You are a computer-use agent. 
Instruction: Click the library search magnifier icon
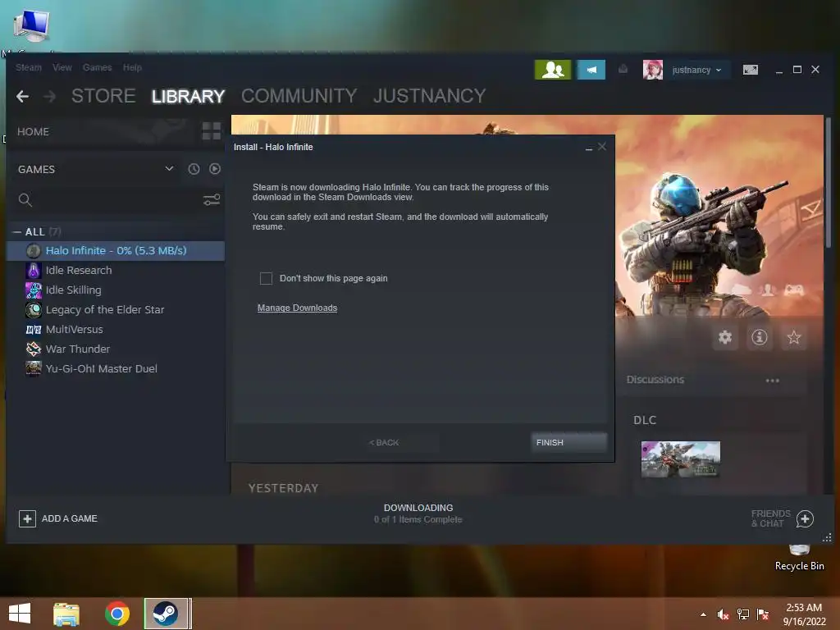click(x=25, y=200)
